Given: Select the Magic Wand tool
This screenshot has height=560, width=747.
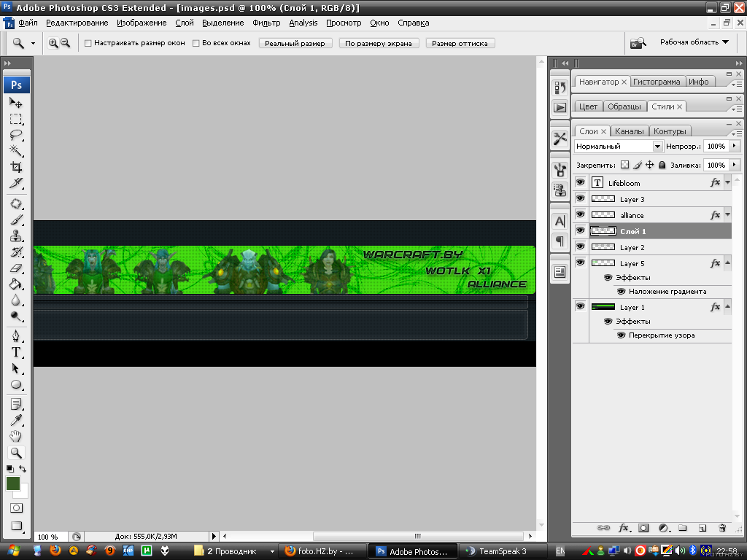Looking at the screenshot, I should tap(16, 151).
